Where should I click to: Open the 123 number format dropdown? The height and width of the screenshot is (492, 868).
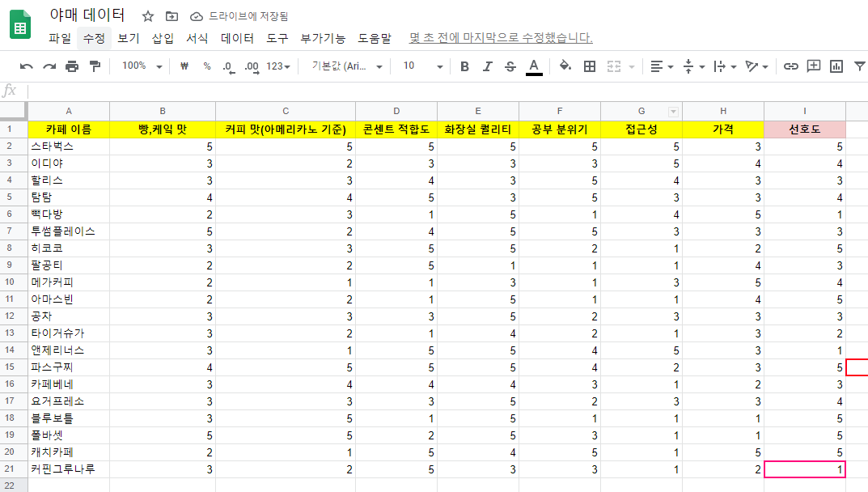pos(278,66)
